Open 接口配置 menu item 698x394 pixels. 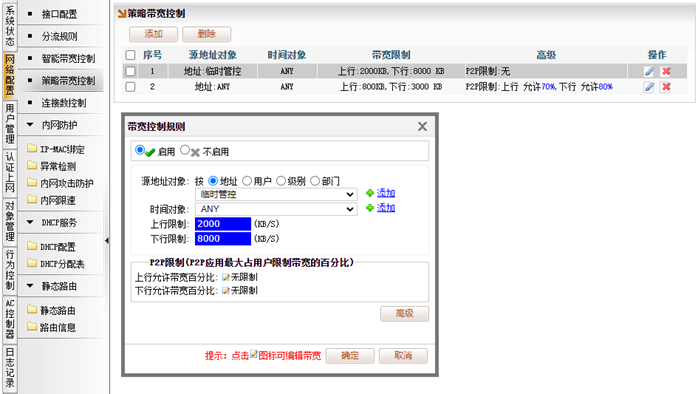59,14
